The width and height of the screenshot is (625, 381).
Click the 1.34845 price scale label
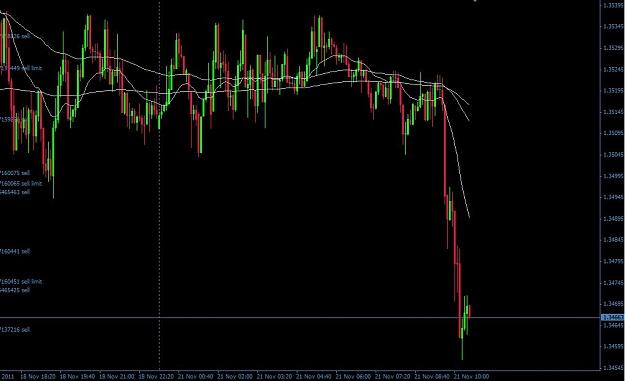(x=613, y=240)
